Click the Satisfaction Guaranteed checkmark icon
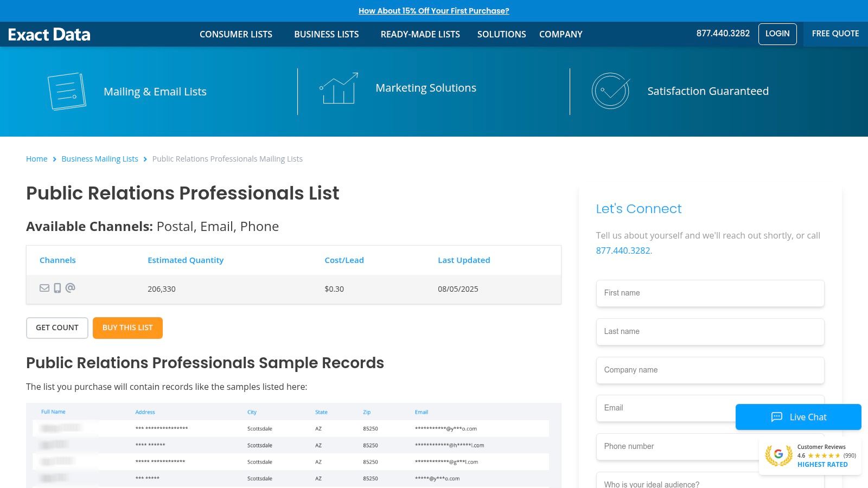868x488 pixels. point(611,91)
